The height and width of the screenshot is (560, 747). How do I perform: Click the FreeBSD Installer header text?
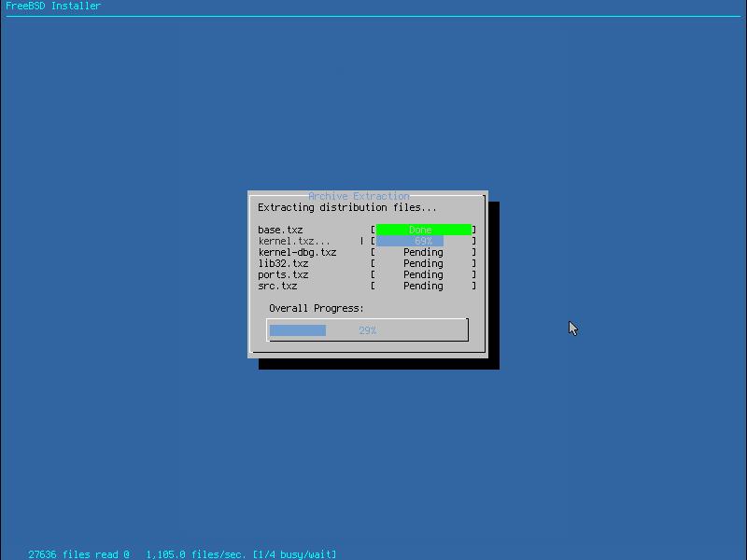(53, 6)
